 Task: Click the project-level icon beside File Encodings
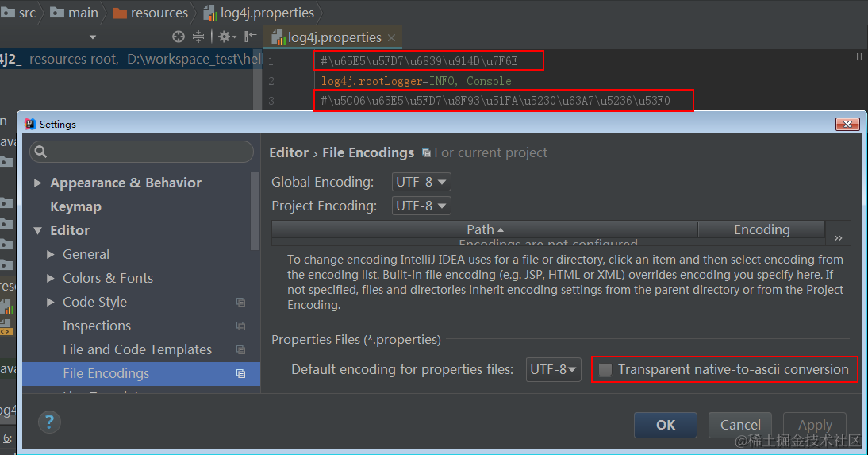tap(241, 373)
